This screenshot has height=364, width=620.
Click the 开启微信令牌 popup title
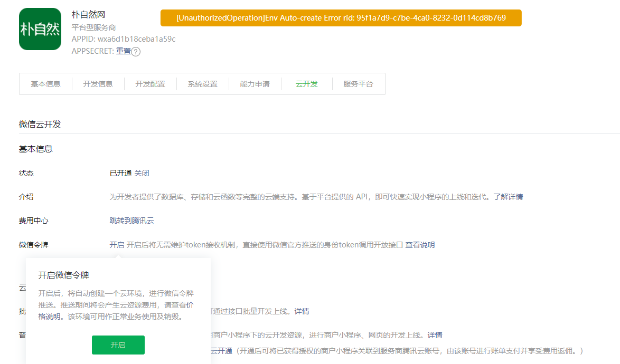click(64, 275)
